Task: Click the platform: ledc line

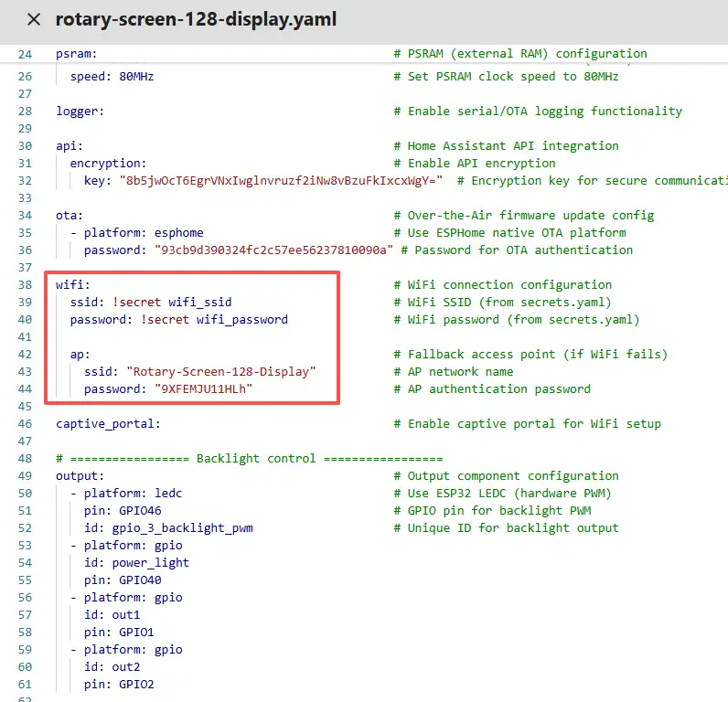Action: pos(133,493)
